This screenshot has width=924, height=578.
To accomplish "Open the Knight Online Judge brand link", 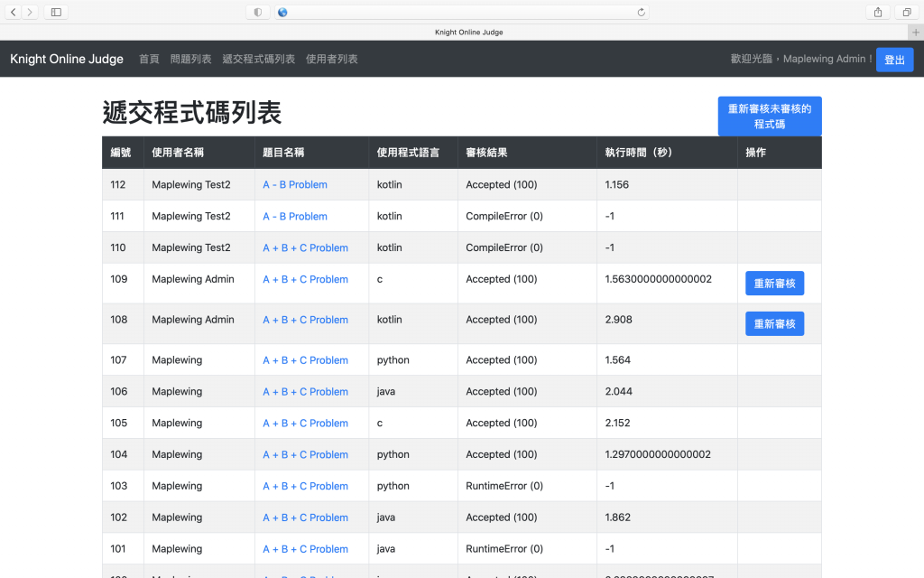I will pos(67,59).
